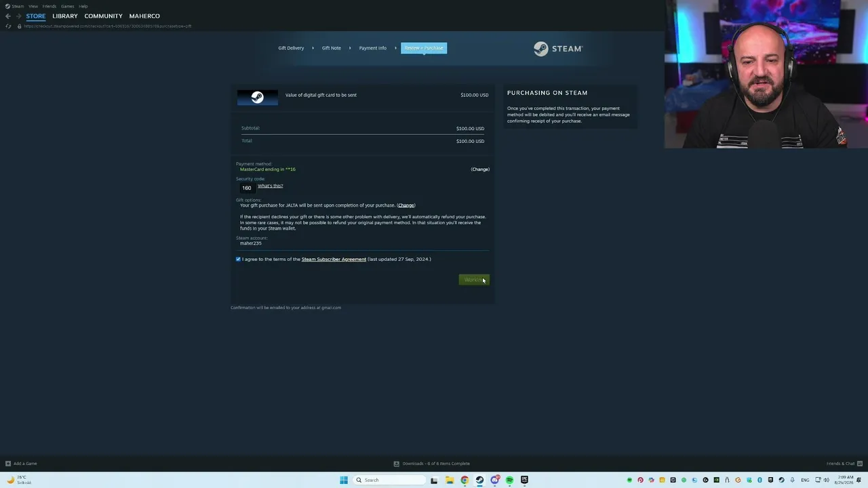Screen dimensions: 868x488
Task: Open the Games menu
Action: click(68, 6)
